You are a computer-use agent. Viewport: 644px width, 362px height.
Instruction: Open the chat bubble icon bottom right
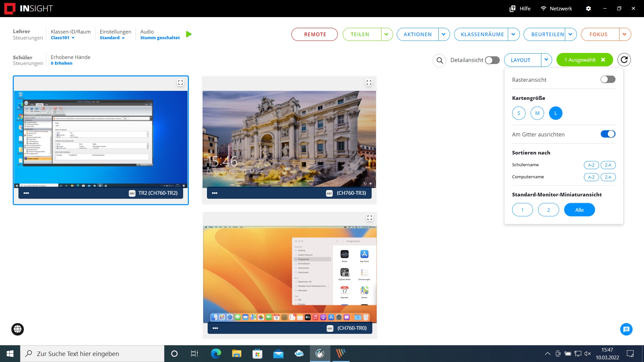coord(626,329)
